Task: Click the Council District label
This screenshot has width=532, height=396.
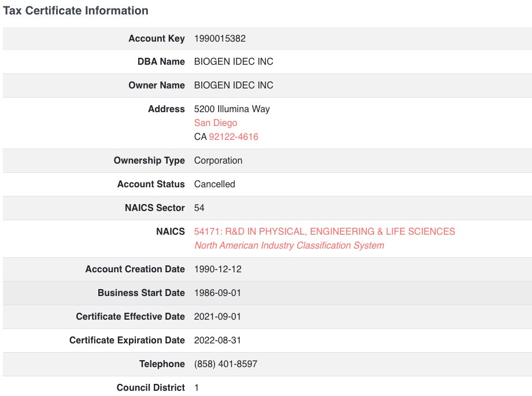Action: coord(151,387)
